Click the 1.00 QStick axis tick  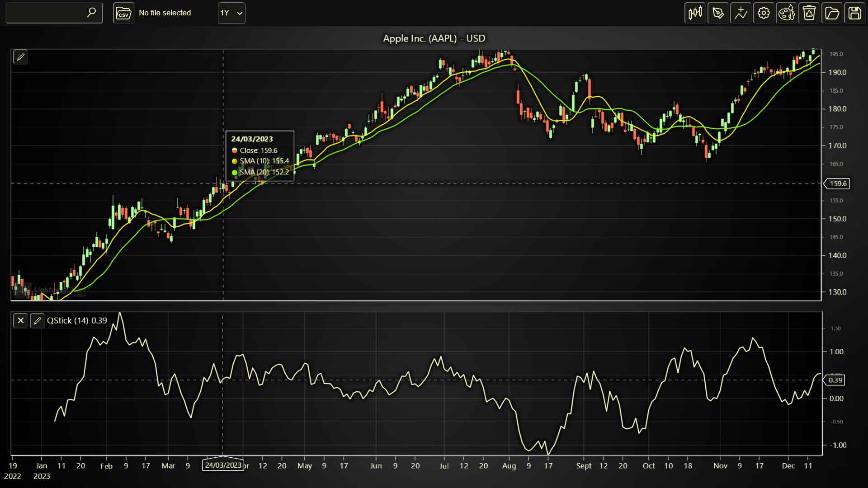pos(836,352)
